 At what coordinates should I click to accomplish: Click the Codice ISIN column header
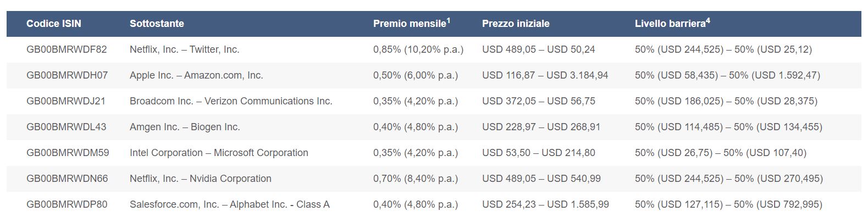coord(53,24)
